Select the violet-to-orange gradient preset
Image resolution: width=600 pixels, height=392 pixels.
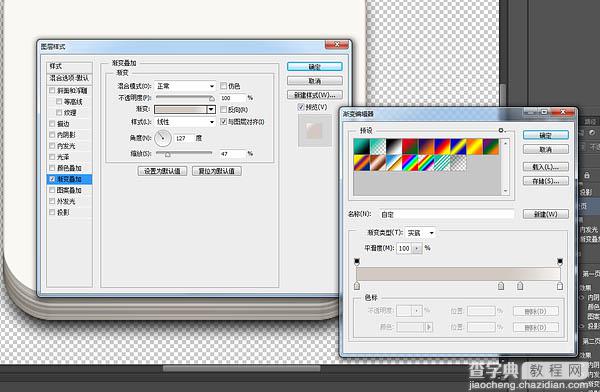click(426, 147)
